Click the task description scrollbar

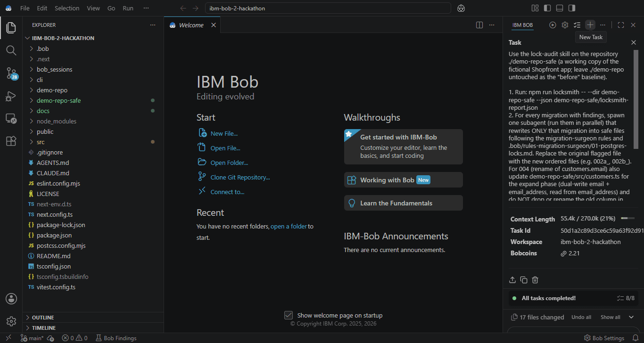pos(637,99)
